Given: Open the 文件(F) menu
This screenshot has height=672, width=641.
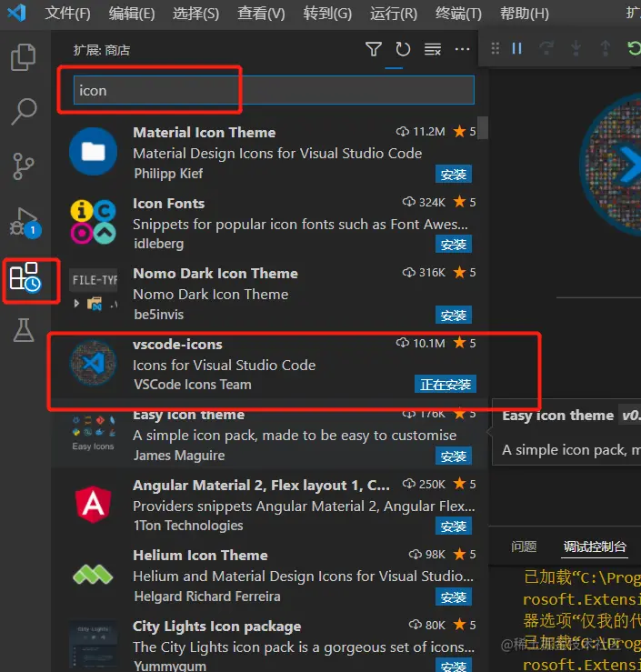Looking at the screenshot, I should point(67,14).
